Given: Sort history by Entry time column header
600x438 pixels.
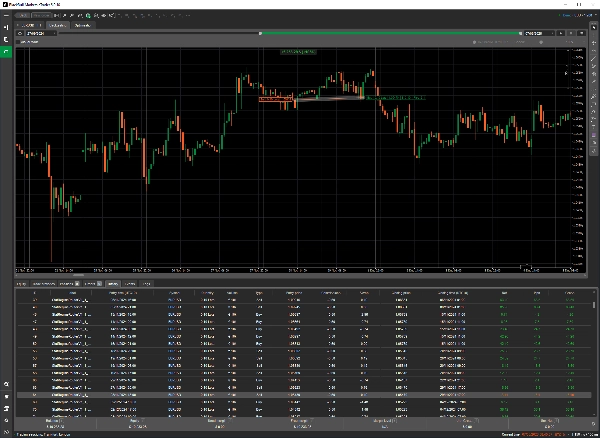Looking at the screenshot, I should tap(123, 293).
